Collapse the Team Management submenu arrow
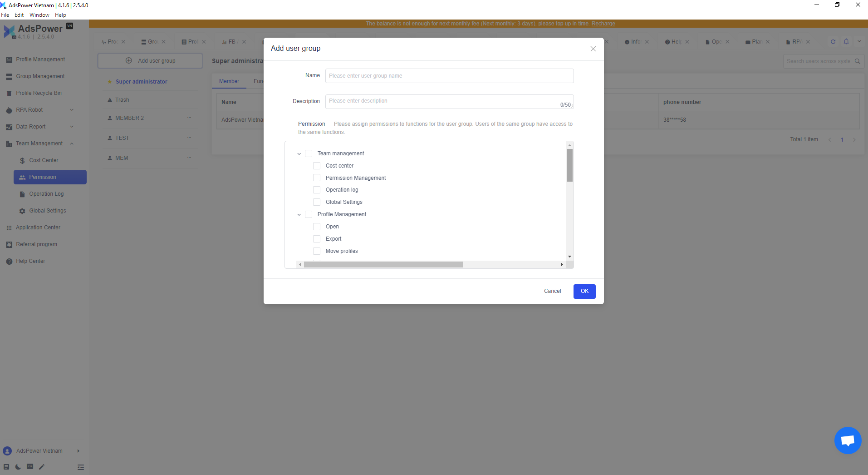The image size is (868, 475). click(x=72, y=143)
